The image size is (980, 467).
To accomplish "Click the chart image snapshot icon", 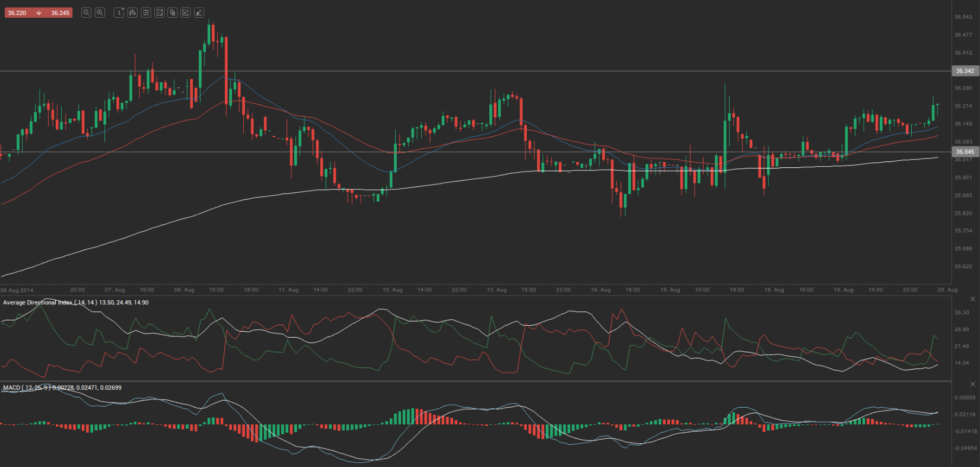I will click(x=159, y=12).
